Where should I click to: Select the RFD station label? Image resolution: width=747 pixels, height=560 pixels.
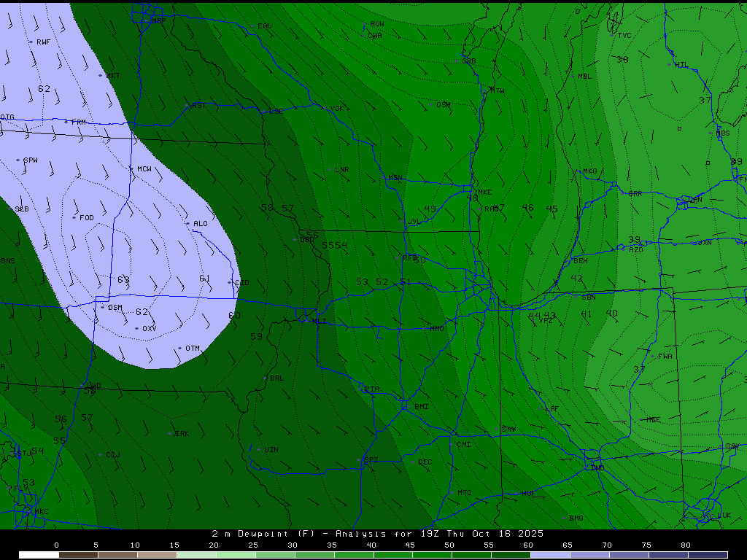coord(410,258)
